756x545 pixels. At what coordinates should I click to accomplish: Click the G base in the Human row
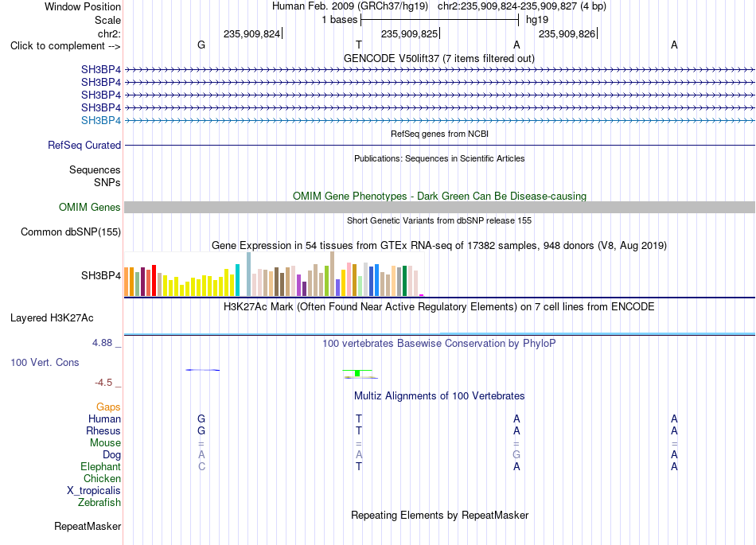coord(201,418)
